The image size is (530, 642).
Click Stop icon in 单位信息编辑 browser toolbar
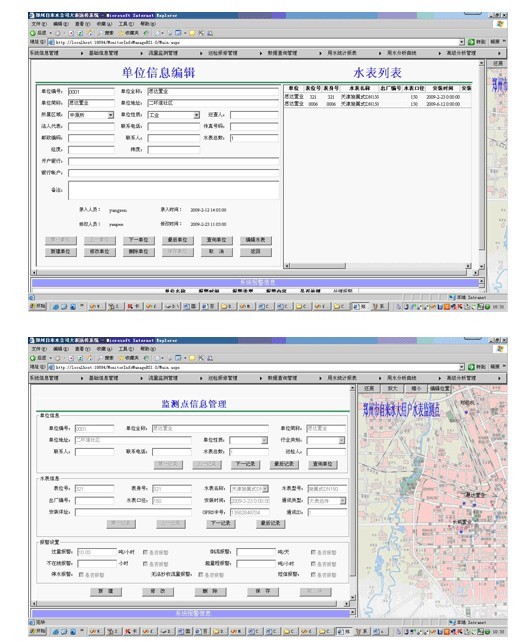coord(71,33)
